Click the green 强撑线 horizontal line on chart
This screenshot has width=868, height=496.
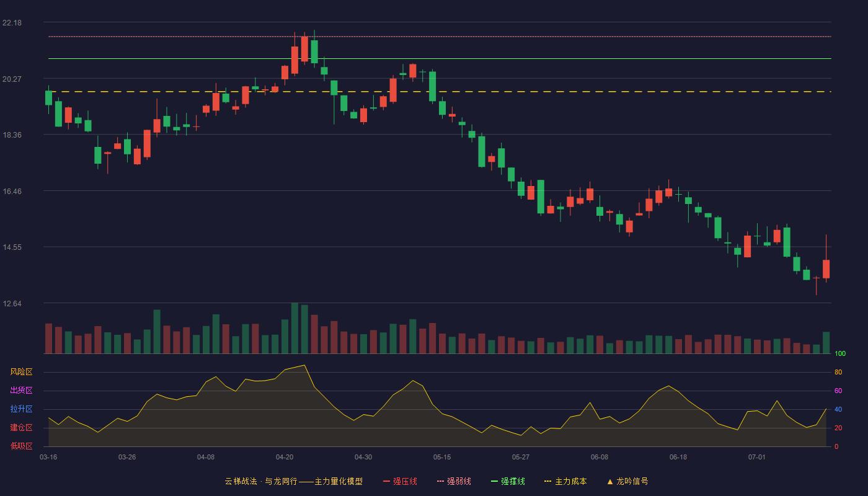[x=440, y=59]
